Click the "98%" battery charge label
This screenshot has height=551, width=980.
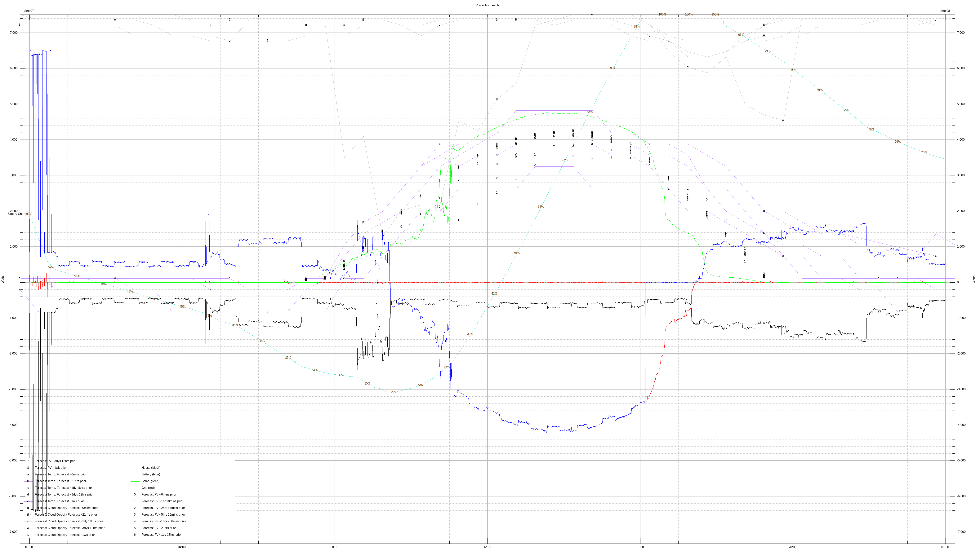[x=636, y=27]
